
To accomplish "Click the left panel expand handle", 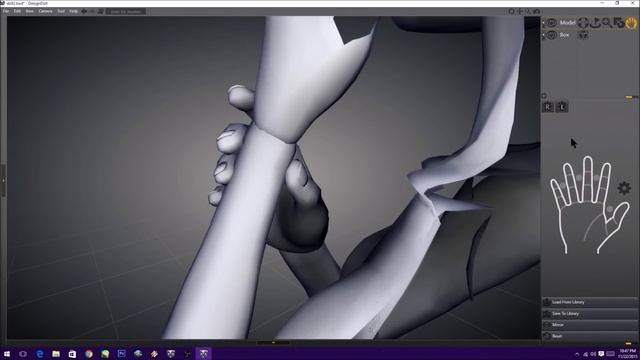I will [x=3, y=180].
